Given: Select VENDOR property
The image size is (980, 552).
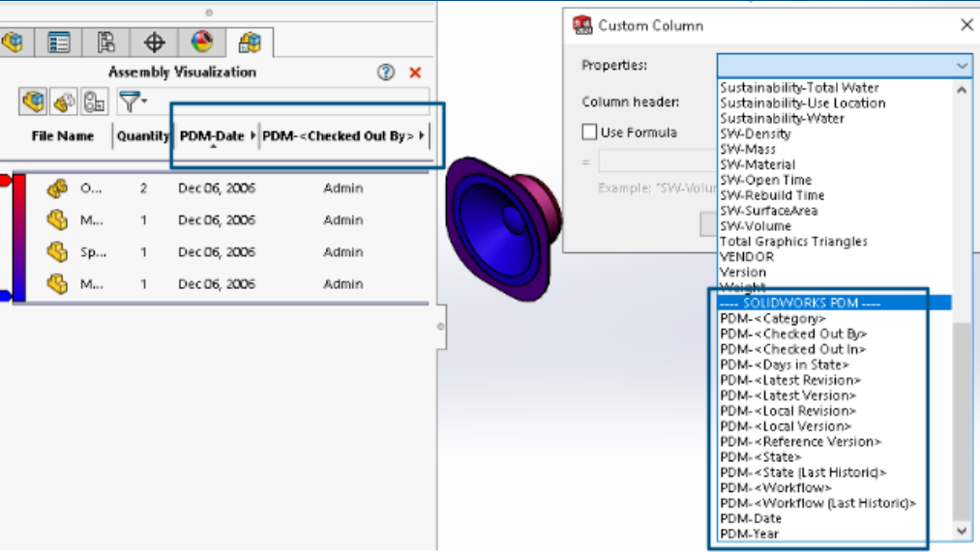Looking at the screenshot, I should click(x=747, y=256).
